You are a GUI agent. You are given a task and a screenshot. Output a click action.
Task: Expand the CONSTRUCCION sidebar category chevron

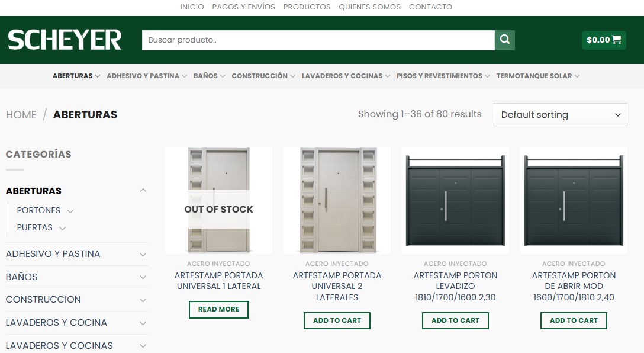(x=143, y=300)
